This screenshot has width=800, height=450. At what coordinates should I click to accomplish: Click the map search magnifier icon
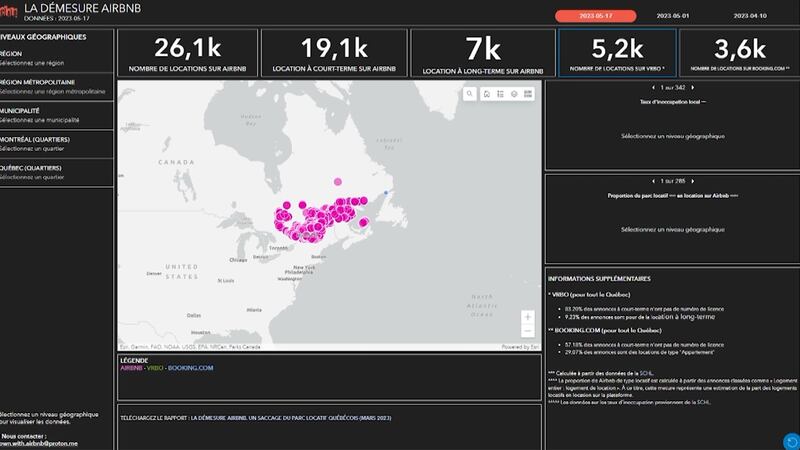tap(469, 94)
